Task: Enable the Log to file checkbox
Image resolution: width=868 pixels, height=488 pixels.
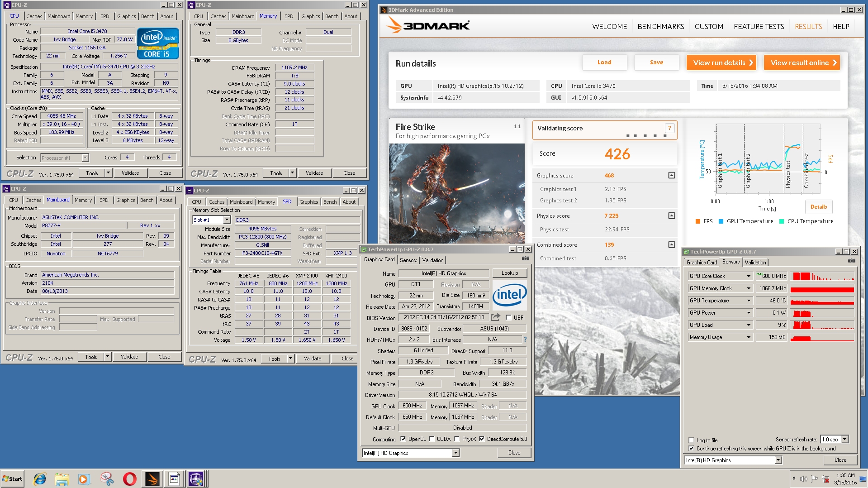Action: (691, 440)
